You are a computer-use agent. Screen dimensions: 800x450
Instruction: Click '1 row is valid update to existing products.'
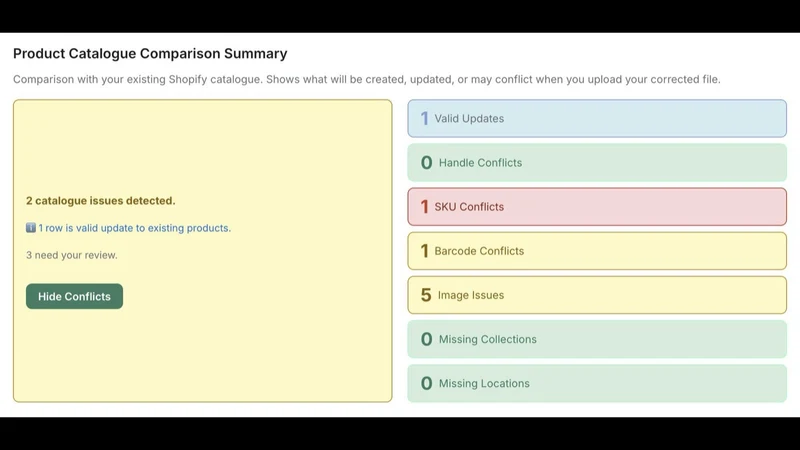(x=134, y=228)
